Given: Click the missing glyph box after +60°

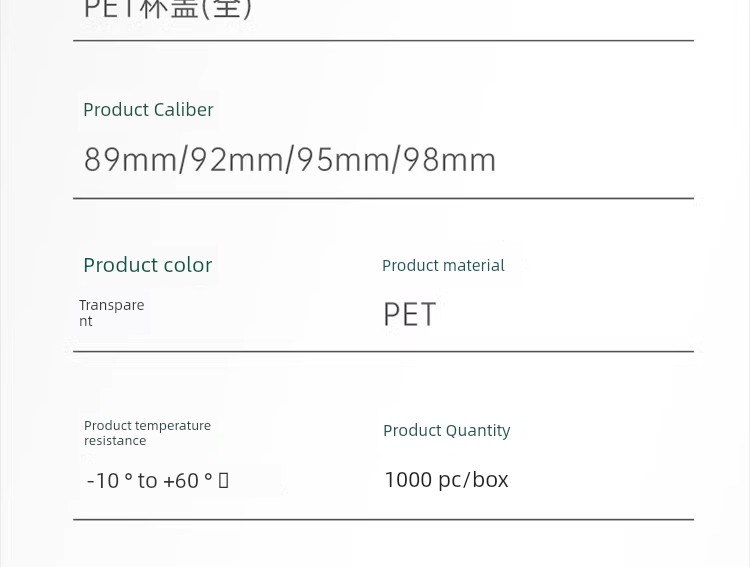Looking at the screenshot, I should 223,480.
